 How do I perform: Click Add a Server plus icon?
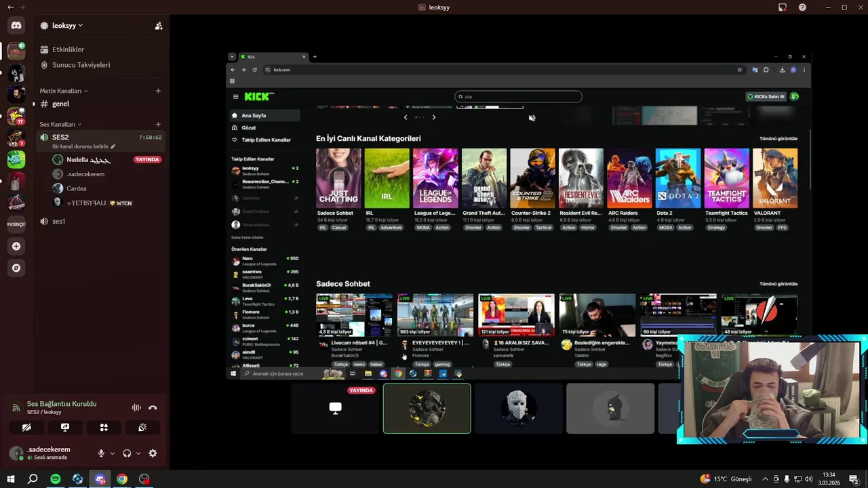pyautogui.click(x=16, y=246)
